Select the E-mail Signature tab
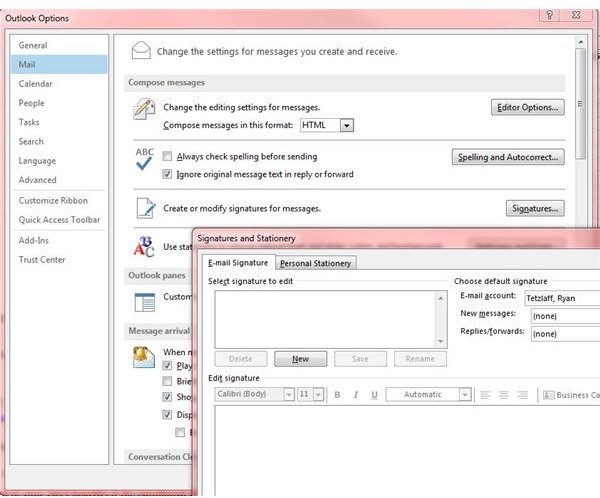 click(x=238, y=263)
